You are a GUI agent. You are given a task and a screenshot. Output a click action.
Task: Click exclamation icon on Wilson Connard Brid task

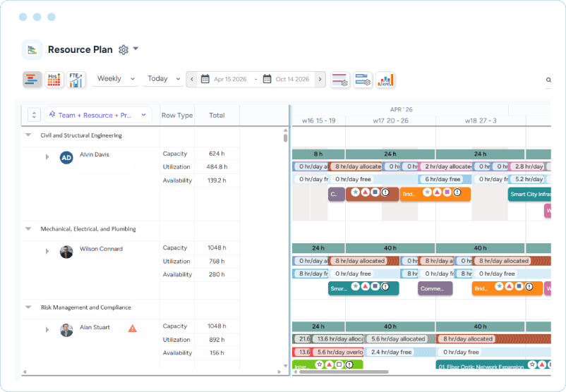click(x=529, y=287)
